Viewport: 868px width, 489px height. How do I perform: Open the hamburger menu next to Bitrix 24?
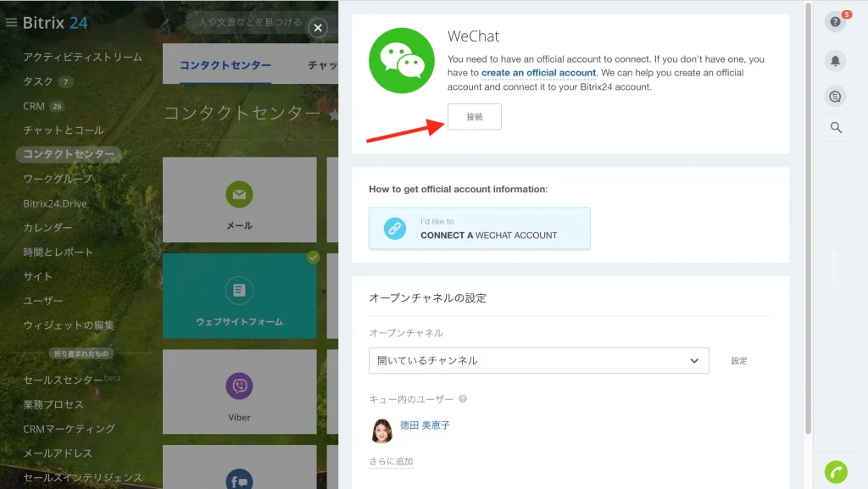pyautogui.click(x=10, y=23)
